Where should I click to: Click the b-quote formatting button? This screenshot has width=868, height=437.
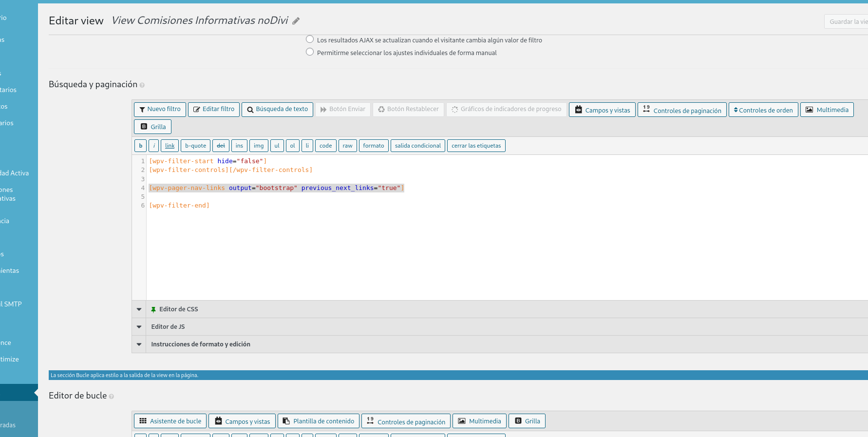point(195,146)
